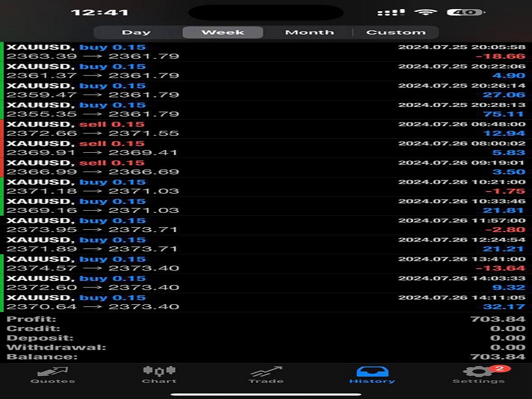532x399 pixels.
Task: Tap the Profit total 703.84
Action: click(x=498, y=319)
